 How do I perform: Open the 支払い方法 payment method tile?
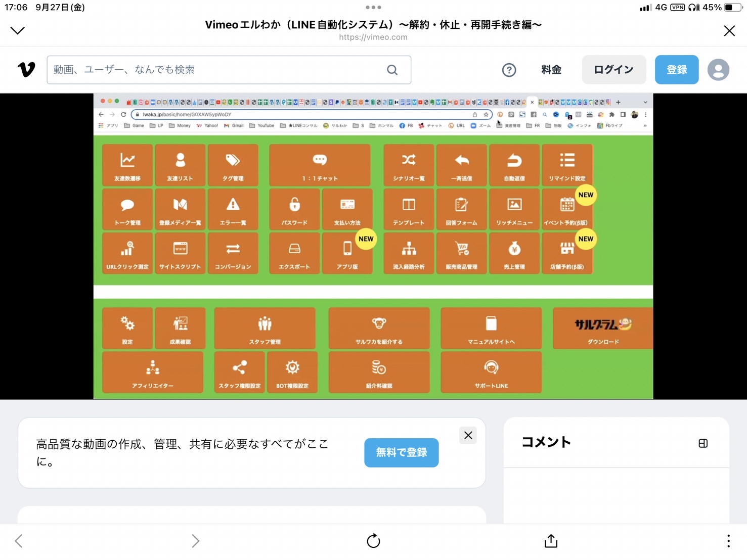coord(347,209)
